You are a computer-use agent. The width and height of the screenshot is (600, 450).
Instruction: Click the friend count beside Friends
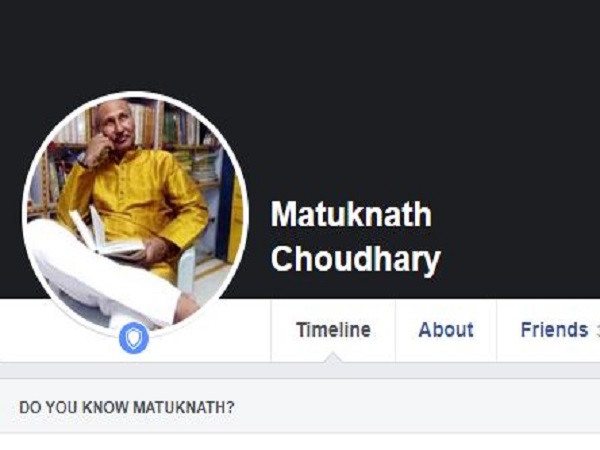click(x=597, y=331)
